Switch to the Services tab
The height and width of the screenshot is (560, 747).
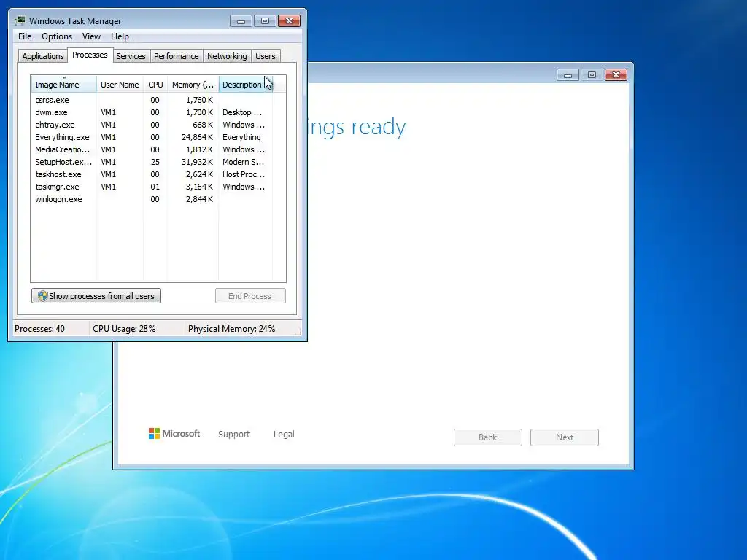click(131, 56)
